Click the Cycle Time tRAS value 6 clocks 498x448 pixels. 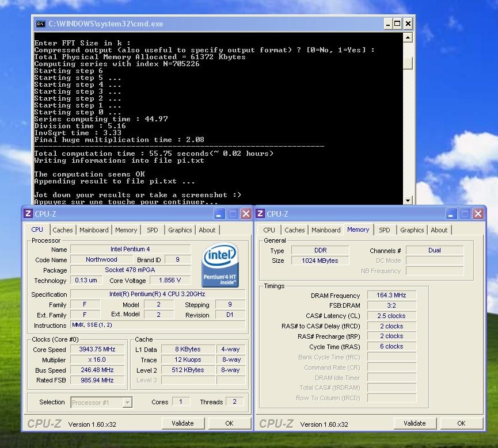(391, 346)
